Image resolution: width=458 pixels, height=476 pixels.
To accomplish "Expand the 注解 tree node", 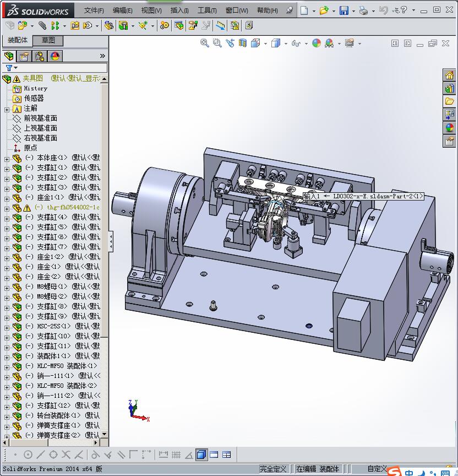I will (x=7, y=110).
